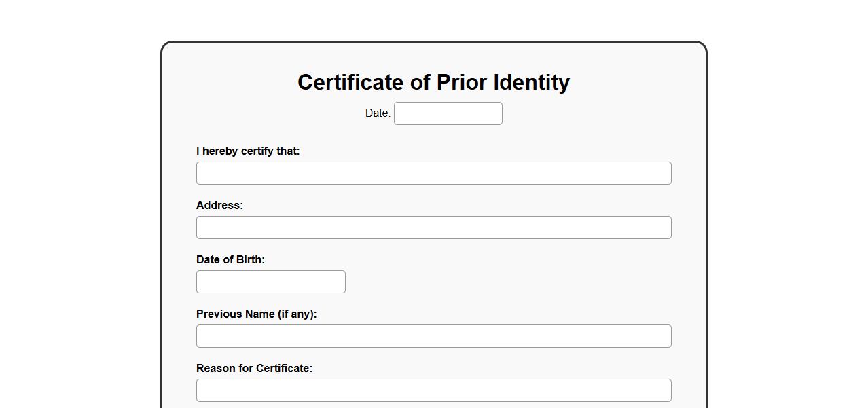868x408 pixels.
Task: Select the Date of Birth input box
Action: point(270,282)
